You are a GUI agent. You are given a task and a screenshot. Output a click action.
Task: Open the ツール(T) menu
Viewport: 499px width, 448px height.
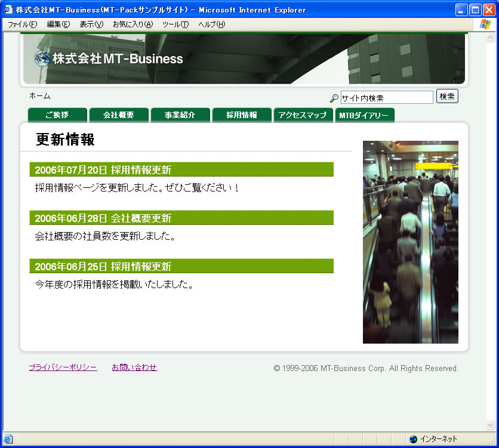point(175,24)
